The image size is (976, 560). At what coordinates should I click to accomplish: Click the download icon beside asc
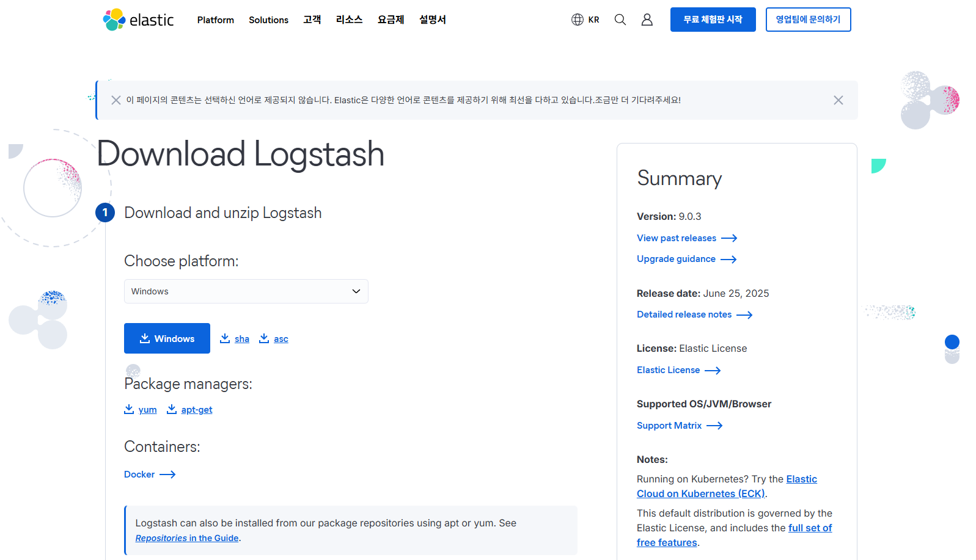click(x=264, y=338)
